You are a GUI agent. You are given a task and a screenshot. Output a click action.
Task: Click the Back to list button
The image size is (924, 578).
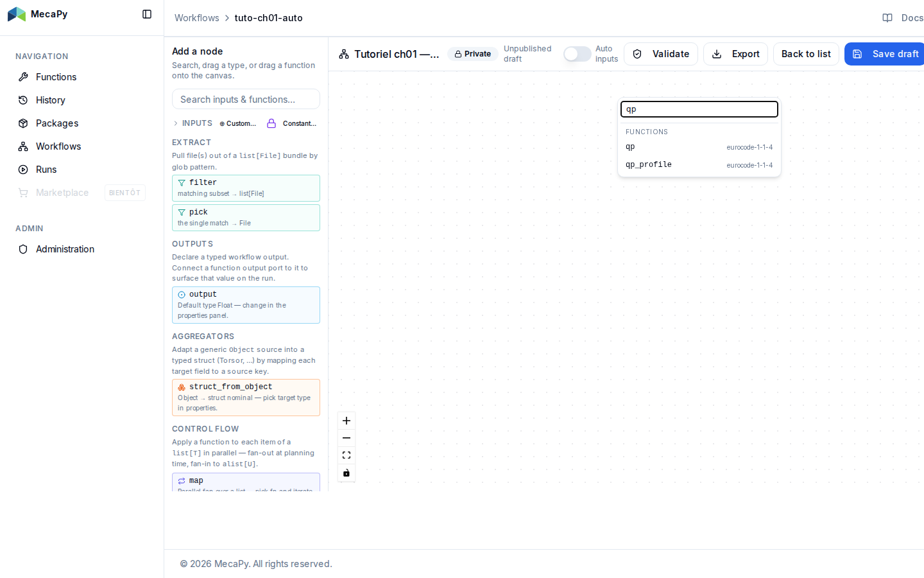(x=806, y=54)
